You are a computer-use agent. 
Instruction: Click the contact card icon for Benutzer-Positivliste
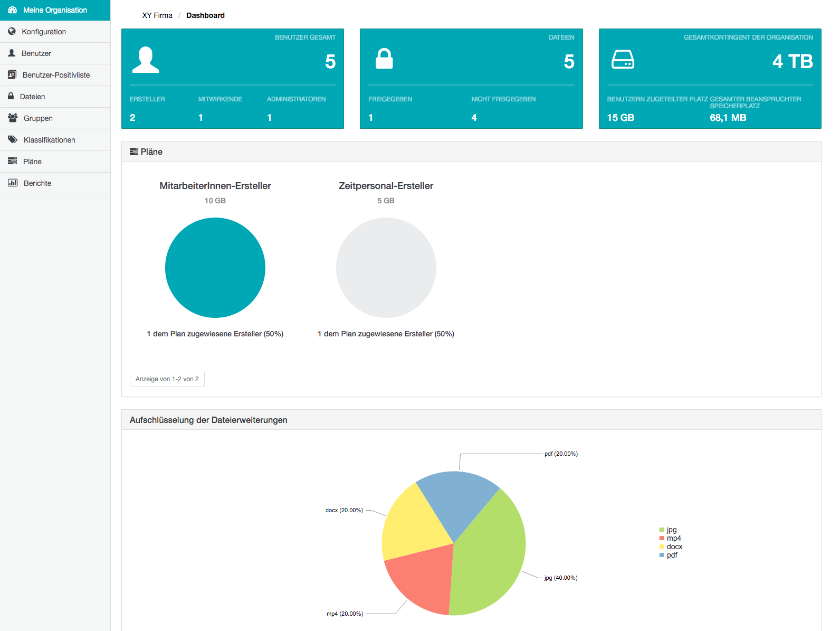tap(12, 75)
